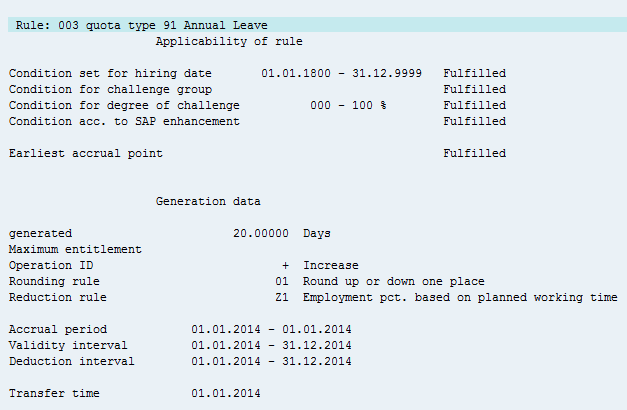Select the accrual period 01.01.2014 - 01.01.2014
The image size is (627, 410).
click(x=271, y=329)
